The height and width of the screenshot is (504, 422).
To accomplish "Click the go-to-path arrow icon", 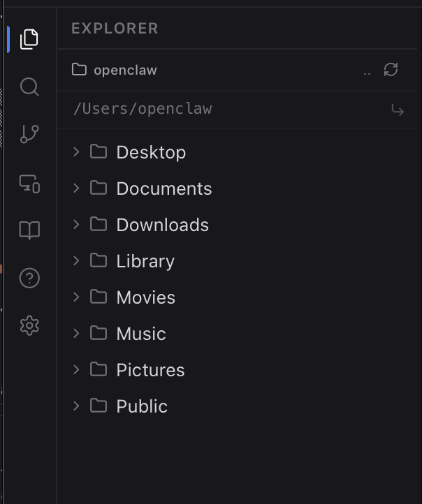I will [398, 110].
